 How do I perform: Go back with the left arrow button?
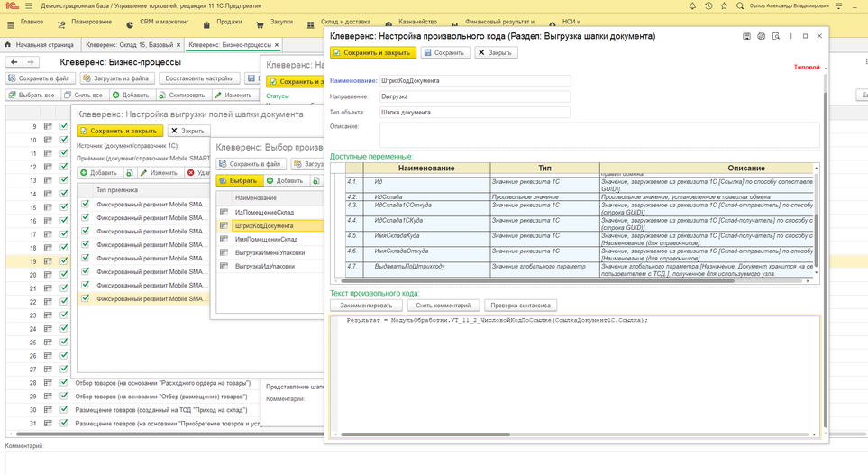14,62
